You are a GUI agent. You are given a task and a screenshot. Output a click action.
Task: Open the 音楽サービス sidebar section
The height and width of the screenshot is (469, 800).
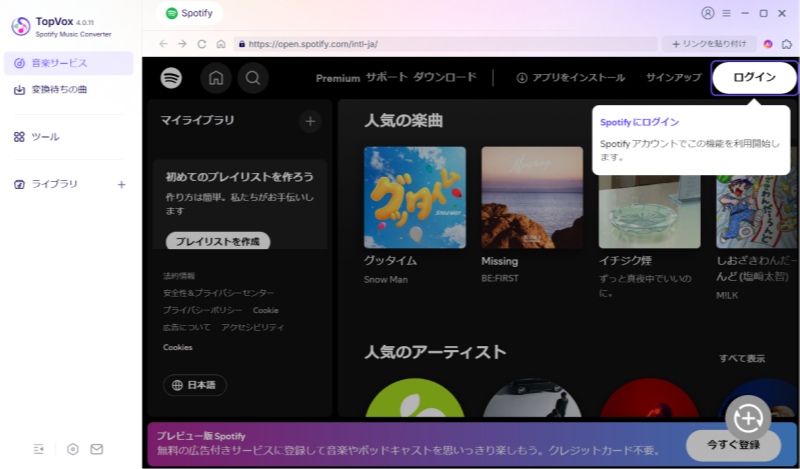(68, 63)
